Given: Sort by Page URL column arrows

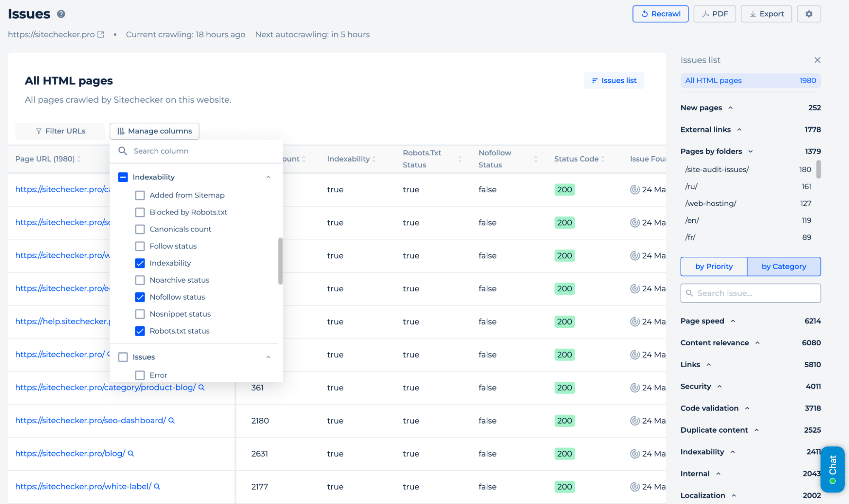Looking at the screenshot, I should [x=79, y=159].
